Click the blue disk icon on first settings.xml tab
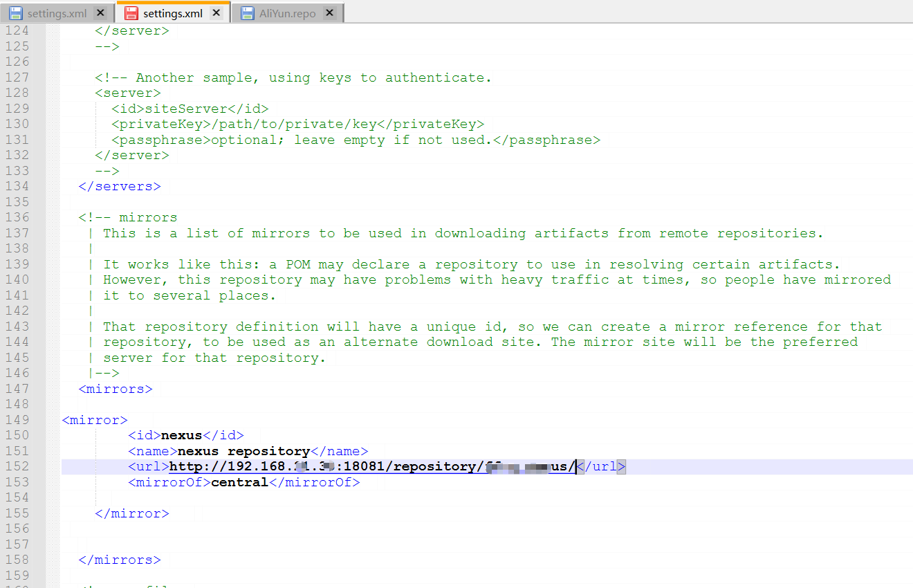This screenshot has width=913, height=588. 15,13
